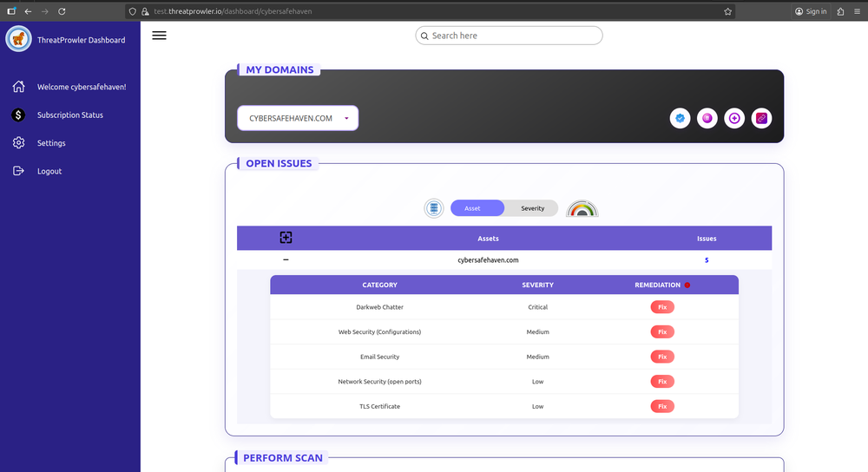This screenshot has height=472, width=868.
Task: Click Fix for Email Security
Action: coord(662,357)
